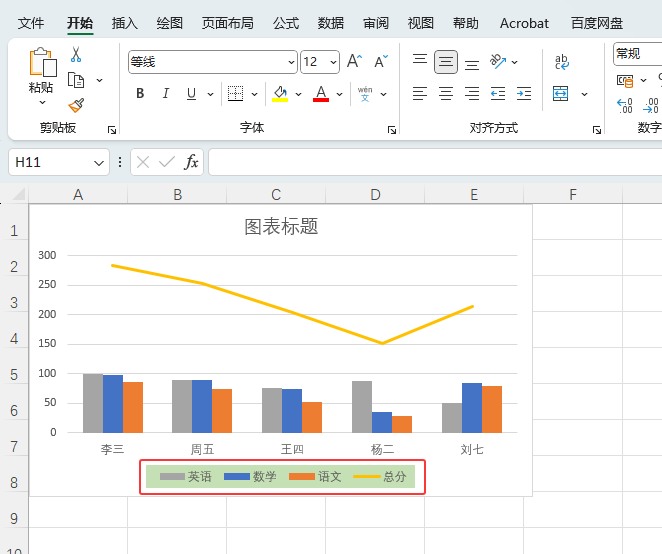Toggle right text alignment
Screen dimensions: 662x554
(472, 93)
